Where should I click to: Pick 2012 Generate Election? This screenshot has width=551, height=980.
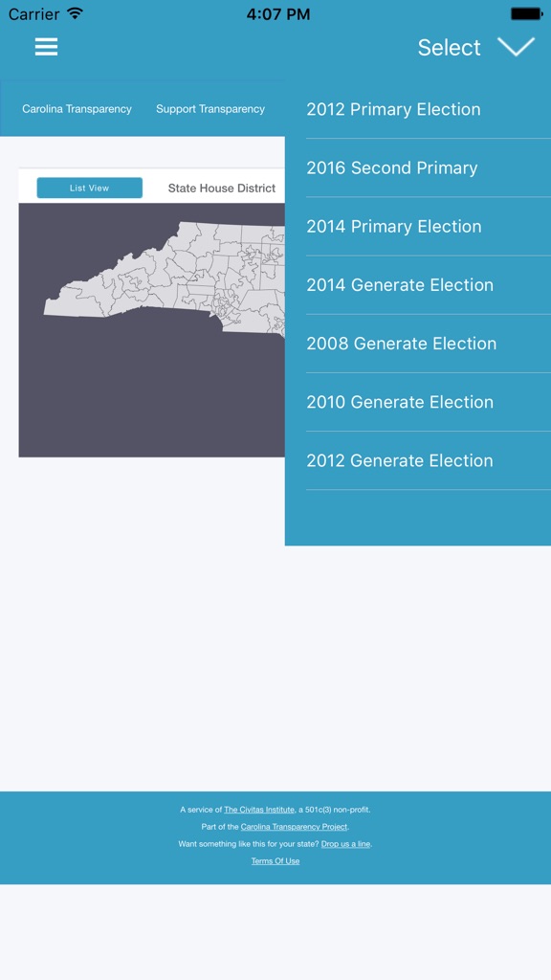(398, 460)
